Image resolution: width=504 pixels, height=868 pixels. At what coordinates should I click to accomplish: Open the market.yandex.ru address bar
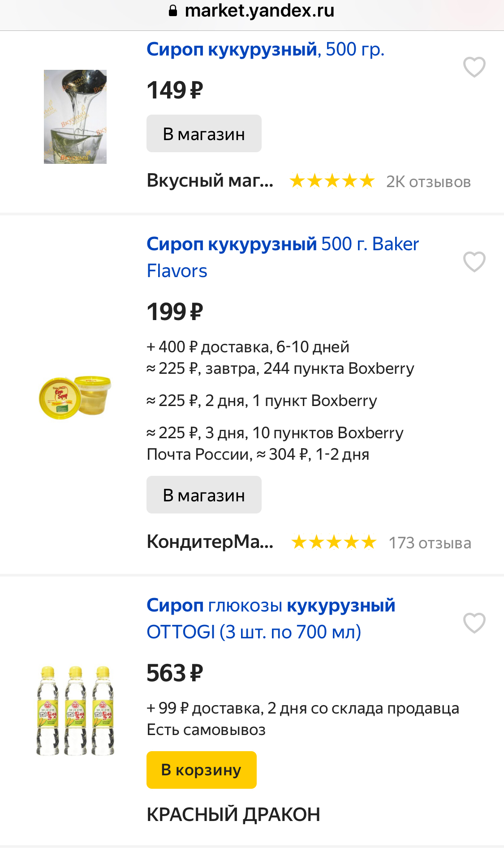(x=259, y=11)
